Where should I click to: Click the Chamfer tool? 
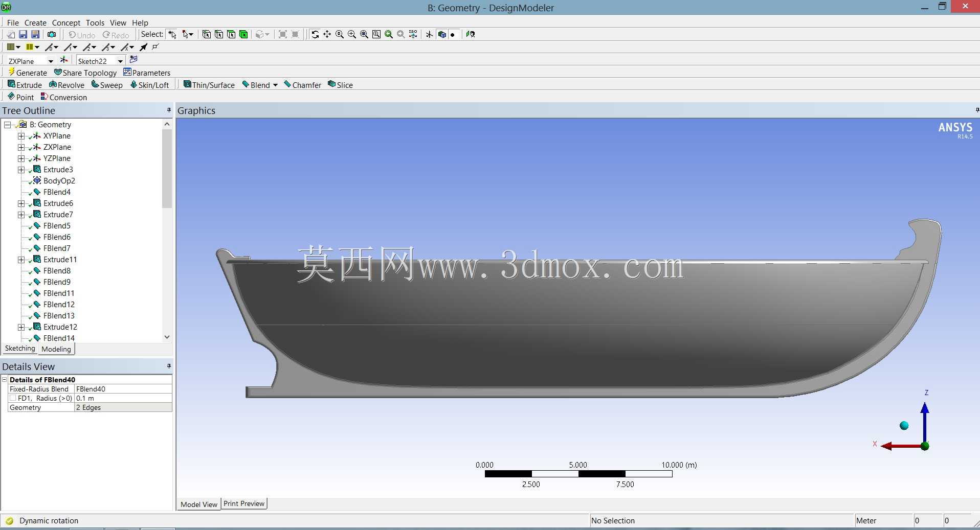302,85
